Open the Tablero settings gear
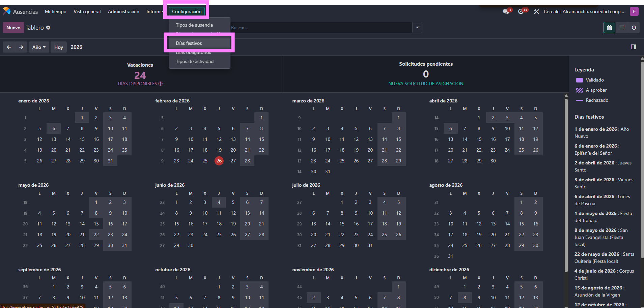644x308 pixels. click(48, 28)
